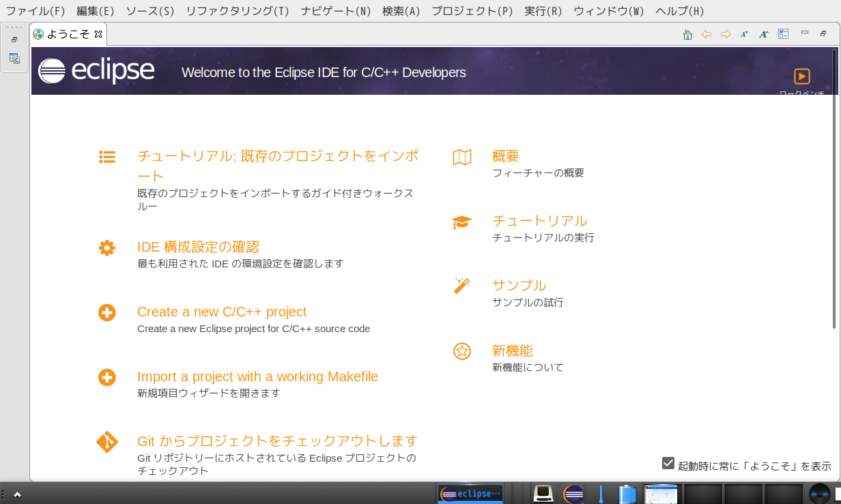Open the ソース(S) menu
This screenshot has width=841, height=504.
pos(149,12)
